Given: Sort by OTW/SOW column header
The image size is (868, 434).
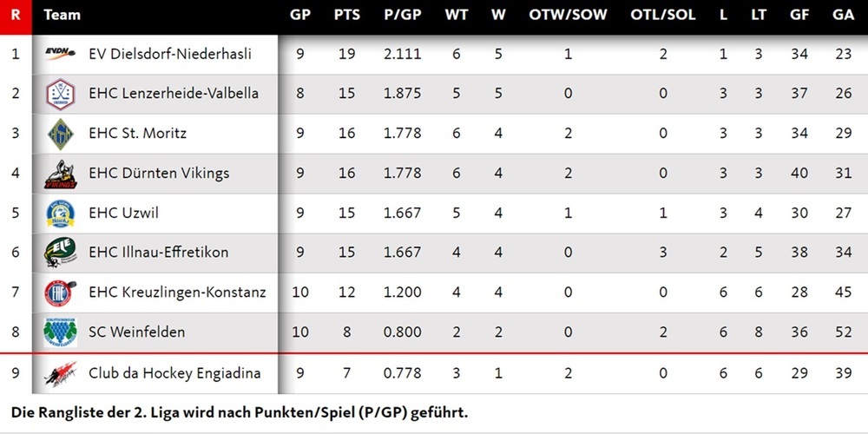Looking at the screenshot, I should click(568, 15).
